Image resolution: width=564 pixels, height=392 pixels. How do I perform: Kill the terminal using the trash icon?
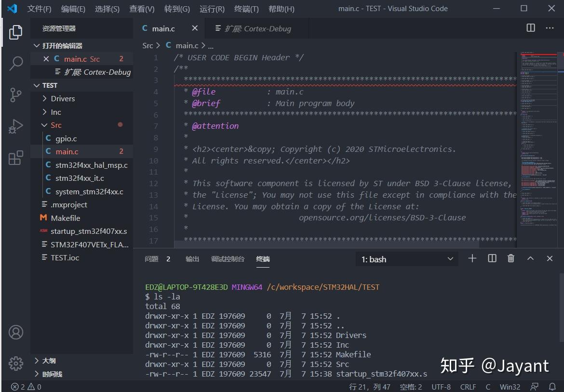(x=510, y=258)
